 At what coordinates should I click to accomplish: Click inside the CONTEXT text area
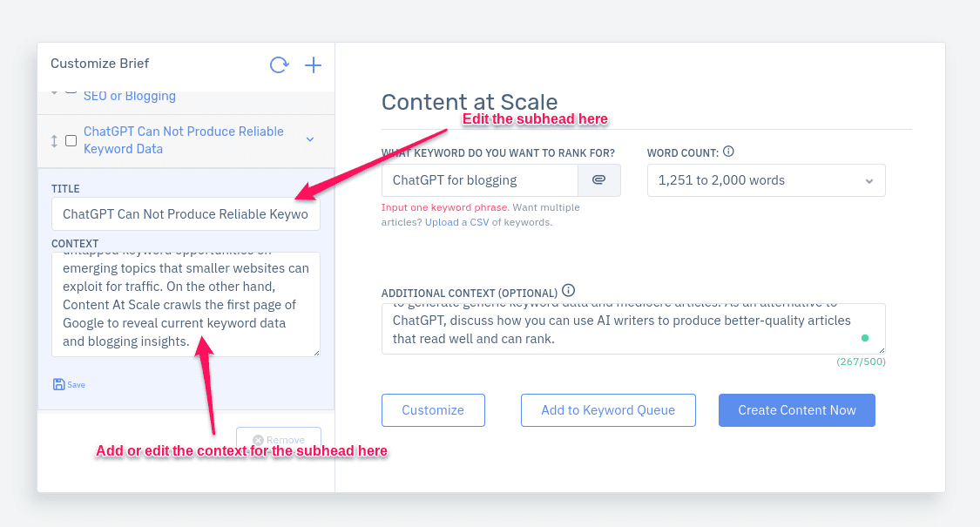pos(186,305)
